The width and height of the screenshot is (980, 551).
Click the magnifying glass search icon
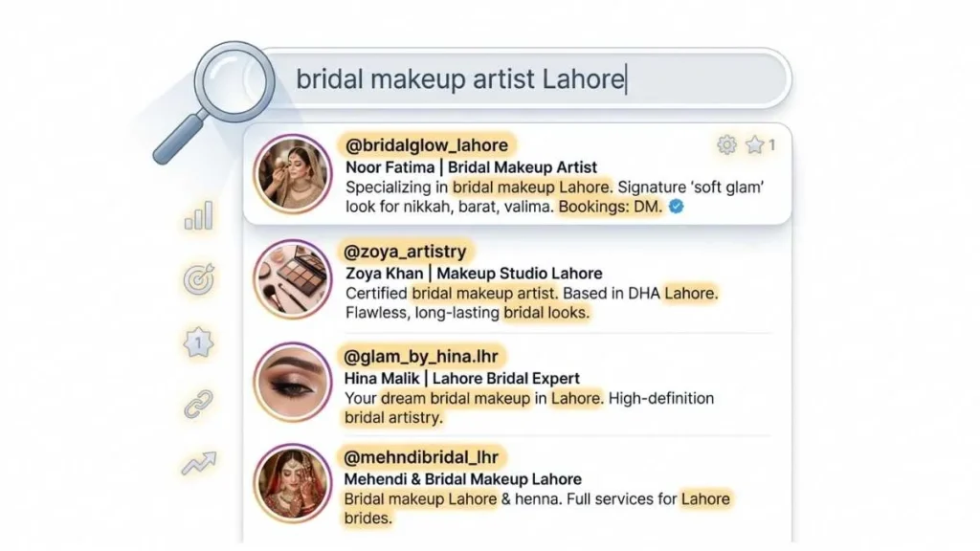click(215, 99)
